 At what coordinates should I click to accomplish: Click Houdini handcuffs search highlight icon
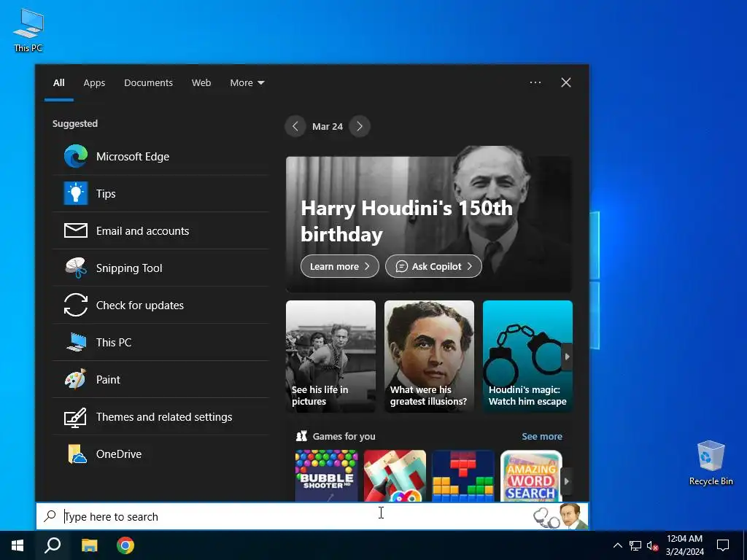pyautogui.click(x=560, y=516)
